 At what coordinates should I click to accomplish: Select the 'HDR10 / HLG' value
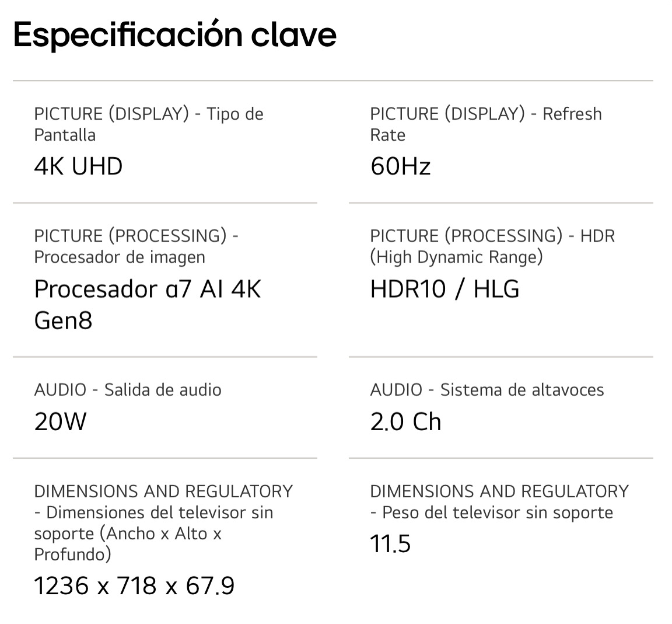coord(444,289)
